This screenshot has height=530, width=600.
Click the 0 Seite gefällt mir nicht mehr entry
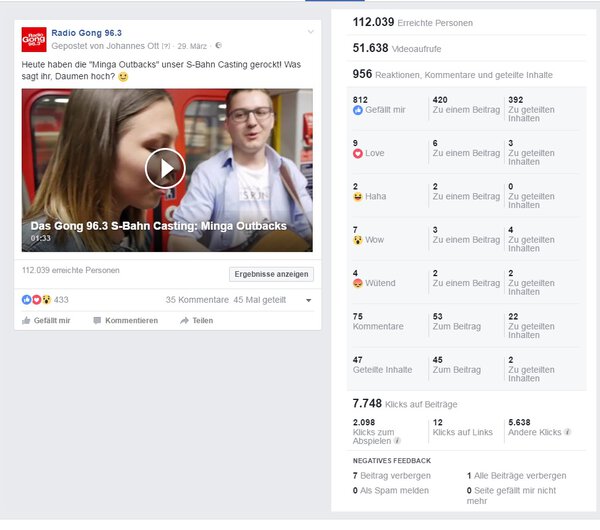tap(511, 496)
